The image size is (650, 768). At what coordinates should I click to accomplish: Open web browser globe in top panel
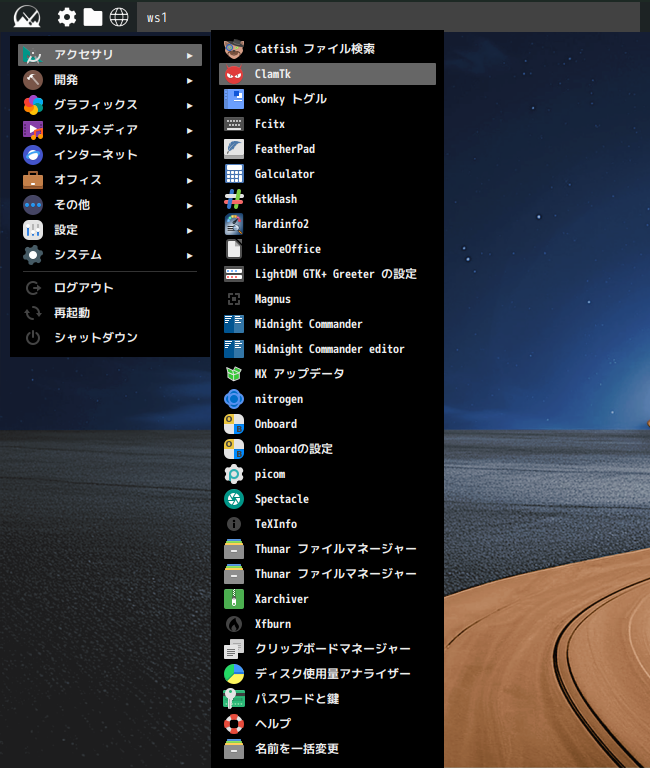click(x=119, y=17)
